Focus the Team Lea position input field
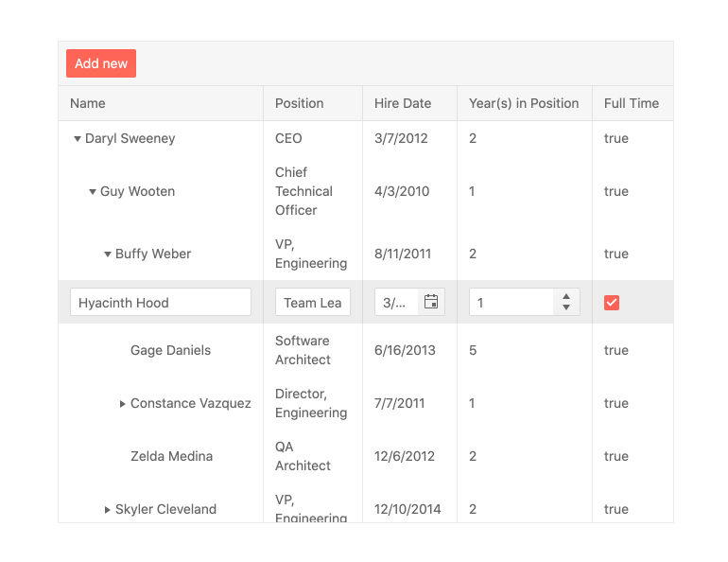The width and height of the screenshot is (728, 562). point(313,303)
